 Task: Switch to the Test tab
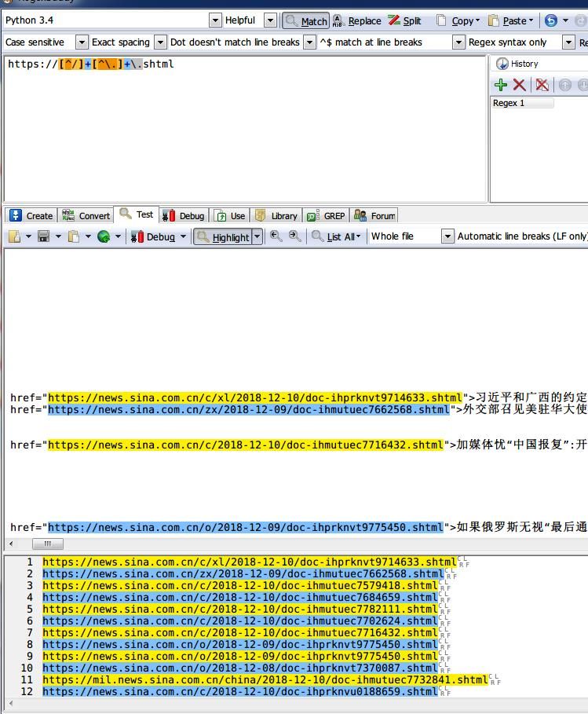pyautogui.click(x=136, y=214)
